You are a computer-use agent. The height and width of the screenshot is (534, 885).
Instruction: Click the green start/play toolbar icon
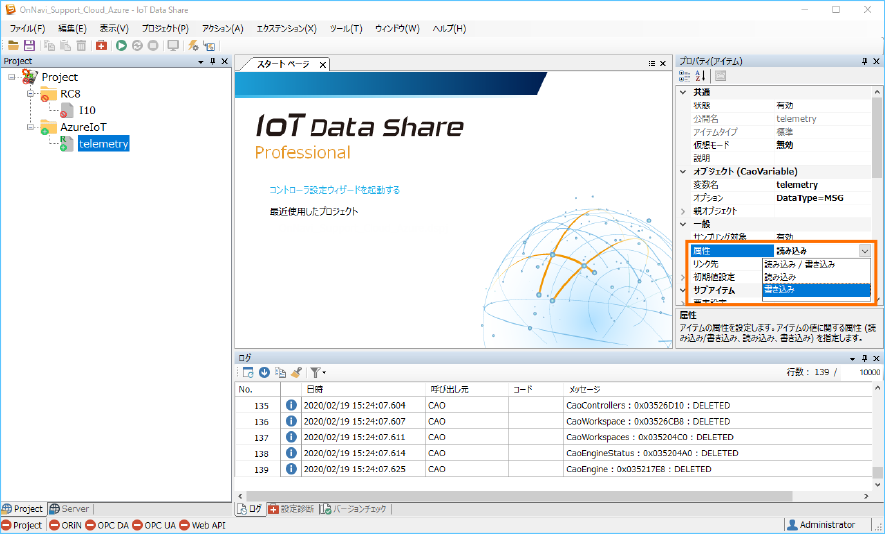click(121, 45)
